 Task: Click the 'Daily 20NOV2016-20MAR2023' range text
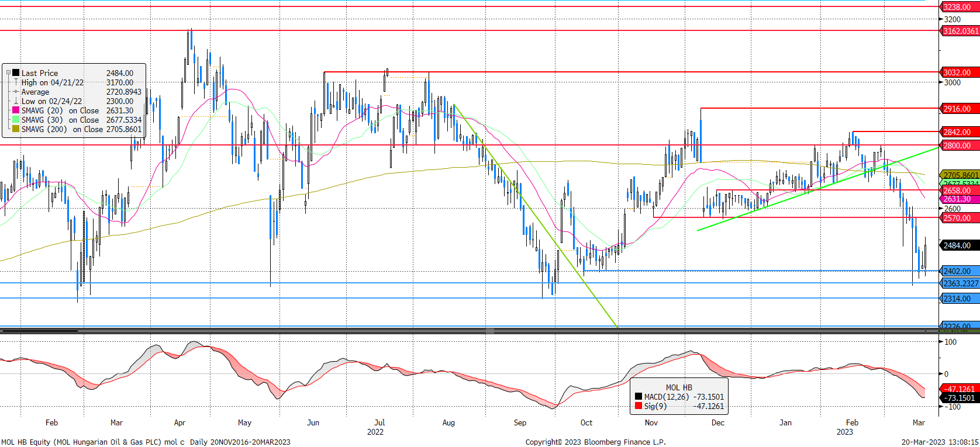pyautogui.click(x=240, y=442)
